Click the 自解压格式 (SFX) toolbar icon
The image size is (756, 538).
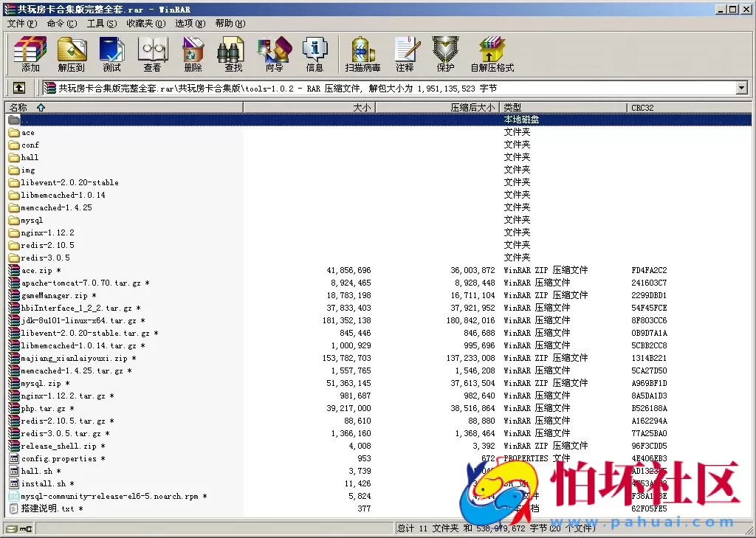492,54
